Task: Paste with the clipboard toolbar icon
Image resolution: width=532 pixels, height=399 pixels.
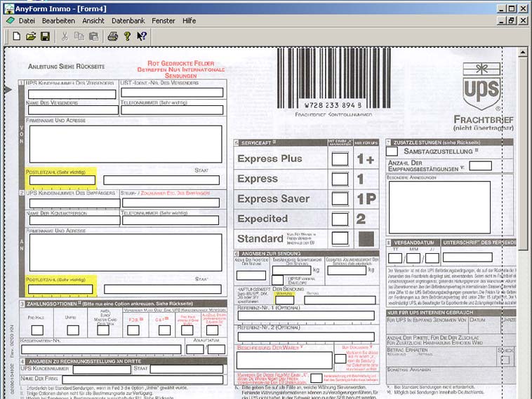Action: tap(93, 36)
